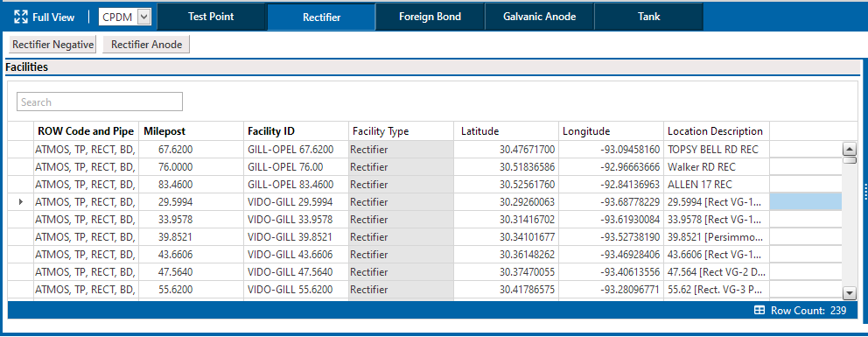Click the Row Count table icon
Viewport: 868px width, 337px height.
(x=759, y=311)
